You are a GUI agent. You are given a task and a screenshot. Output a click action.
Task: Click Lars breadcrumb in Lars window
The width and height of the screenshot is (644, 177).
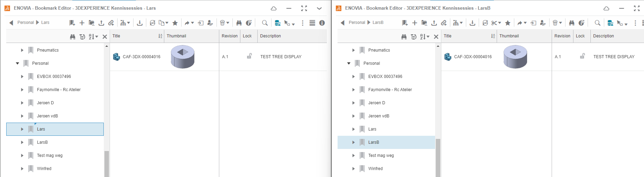tap(45, 23)
